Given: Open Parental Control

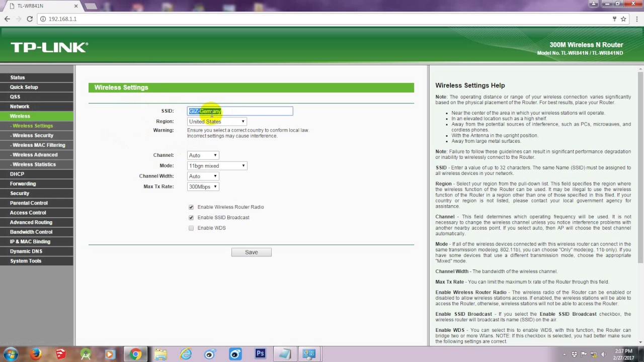Looking at the screenshot, I should coord(37,203).
